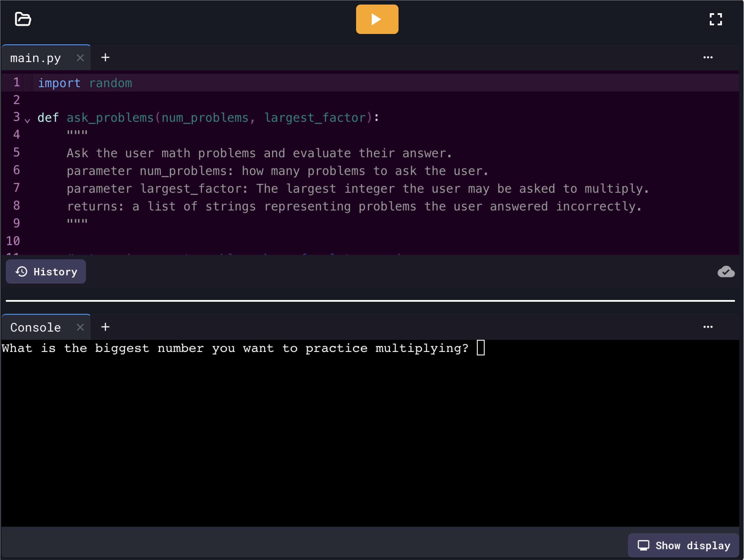Click the cloud saved-status icon

click(x=726, y=272)
